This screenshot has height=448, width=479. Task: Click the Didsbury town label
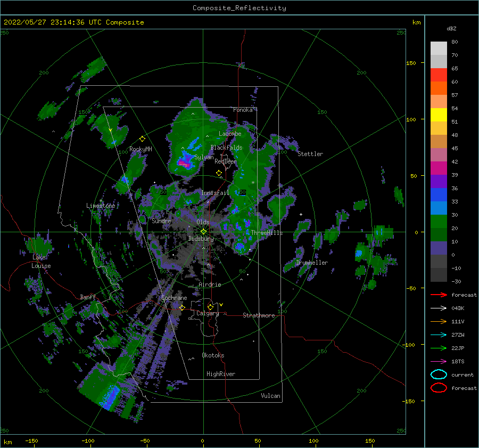[x=201, y=239]
